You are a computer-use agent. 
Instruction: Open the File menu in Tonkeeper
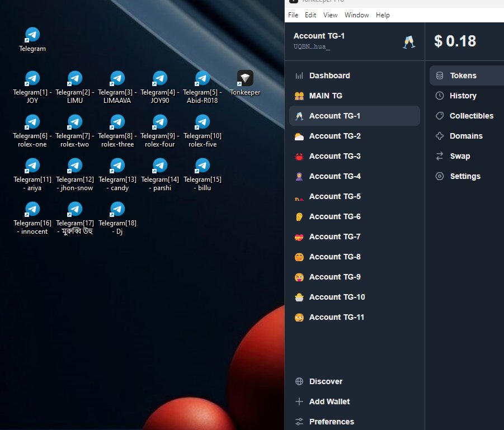293,15
